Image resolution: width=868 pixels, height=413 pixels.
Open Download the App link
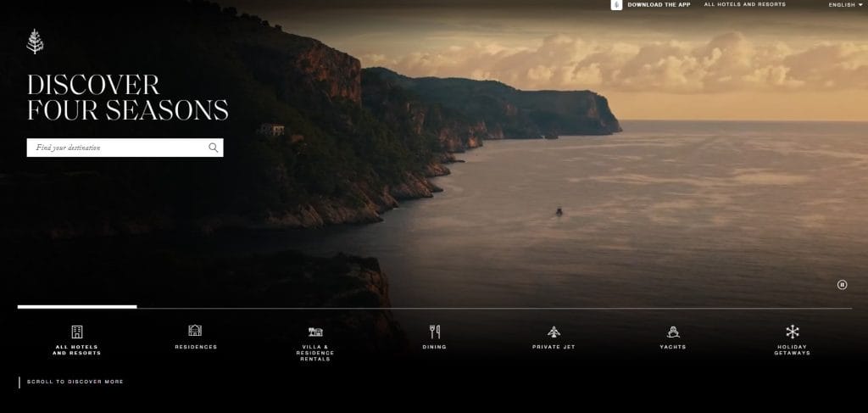pyautogui.click(x=659, y=4)
